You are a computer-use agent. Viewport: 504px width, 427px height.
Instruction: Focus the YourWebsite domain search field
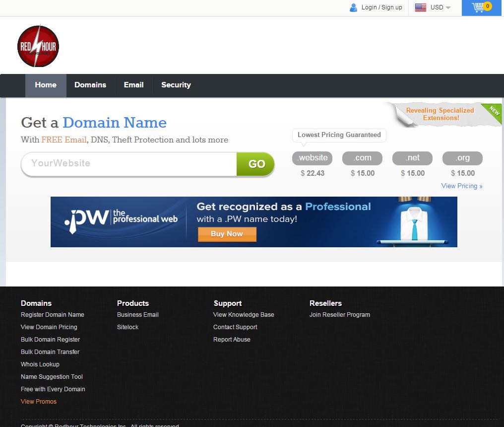[x=129, y=164]
